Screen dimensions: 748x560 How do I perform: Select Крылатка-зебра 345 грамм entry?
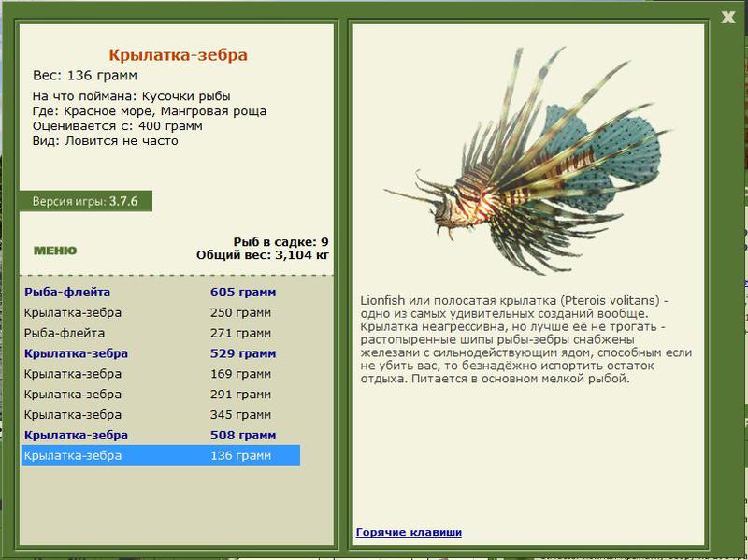pos(160,414)
